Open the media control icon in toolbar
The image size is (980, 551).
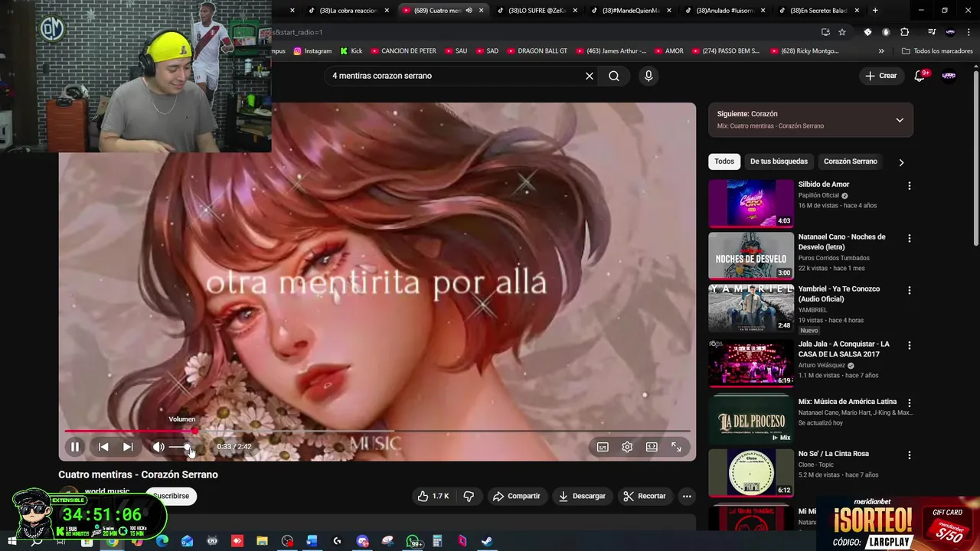[x=932, y=32]
